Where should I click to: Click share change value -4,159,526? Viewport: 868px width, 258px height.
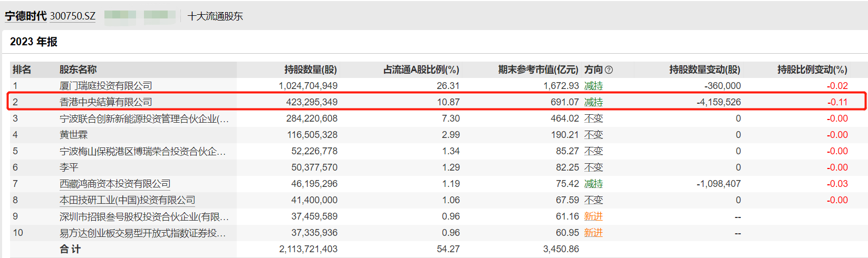(x=719, y=102)
